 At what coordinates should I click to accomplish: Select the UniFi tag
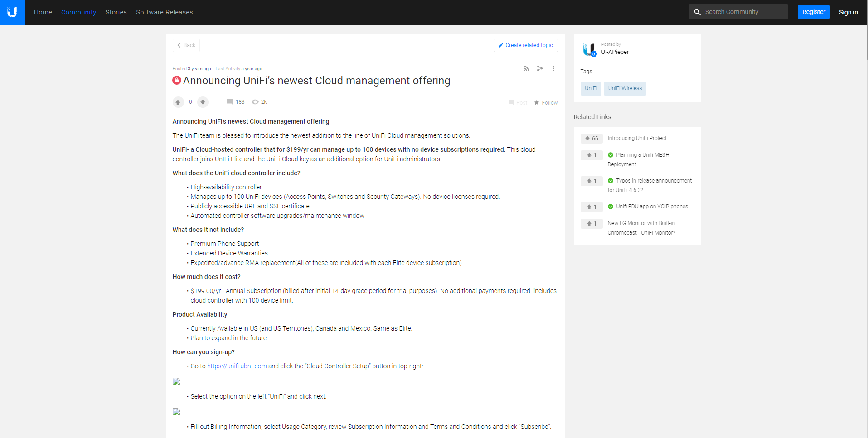(591, 88)
